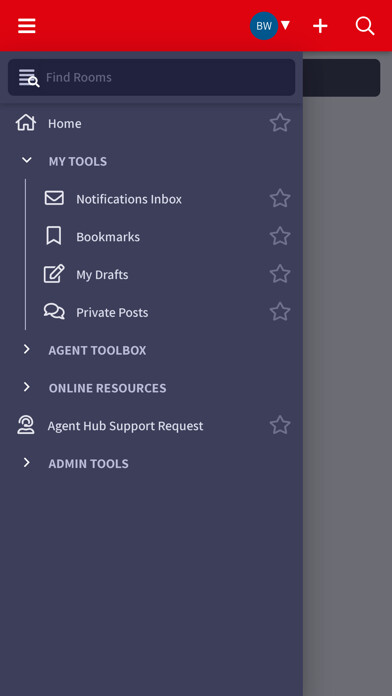This screenshot has height=696, width=392.
Task: Click the Home house icon
Action: 26,123
